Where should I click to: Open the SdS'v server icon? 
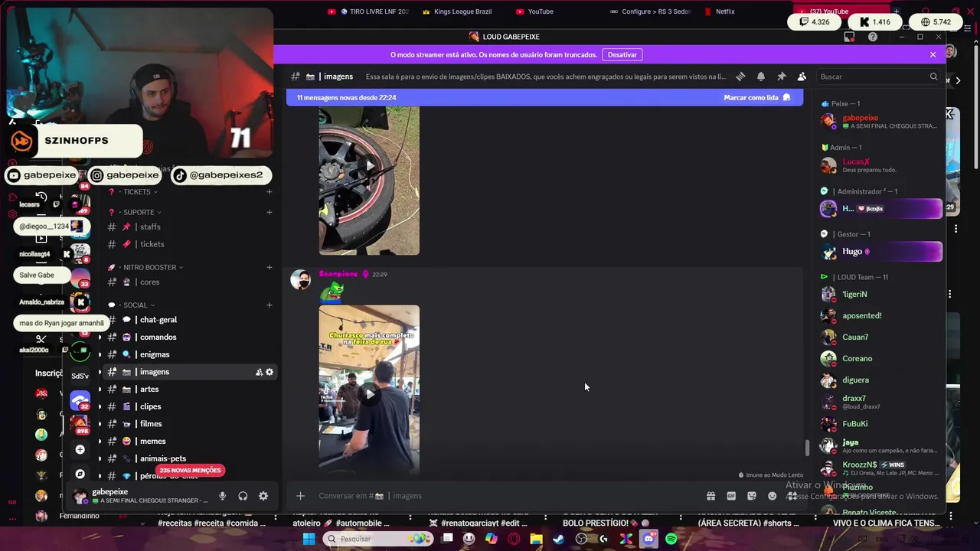pos(80,376)
